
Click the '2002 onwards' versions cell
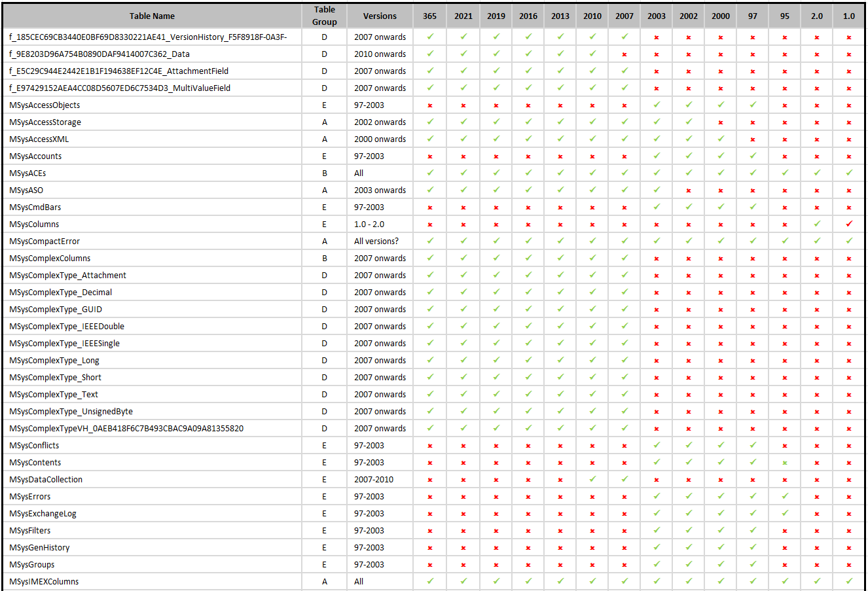(x=380, y=122)
